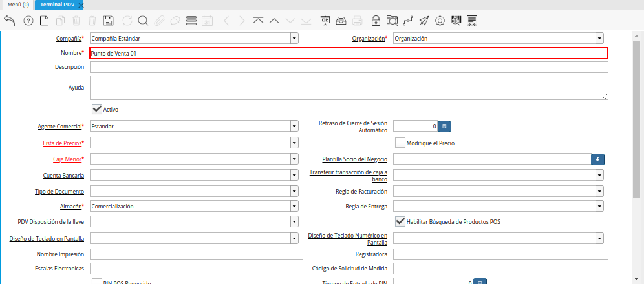Open calculator for Retraso de Cierre de Sesión

click(x=444, y=127)
